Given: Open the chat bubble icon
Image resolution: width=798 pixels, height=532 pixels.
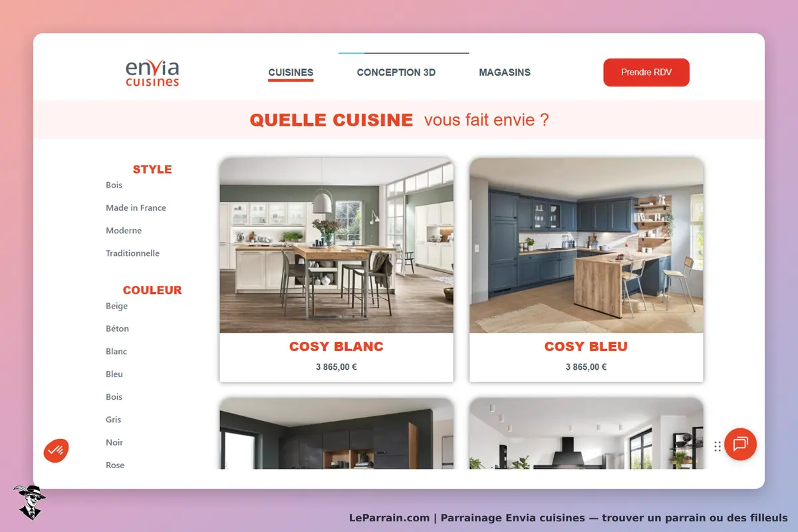Looking at the screenshot, I should [x=740, y=444].
